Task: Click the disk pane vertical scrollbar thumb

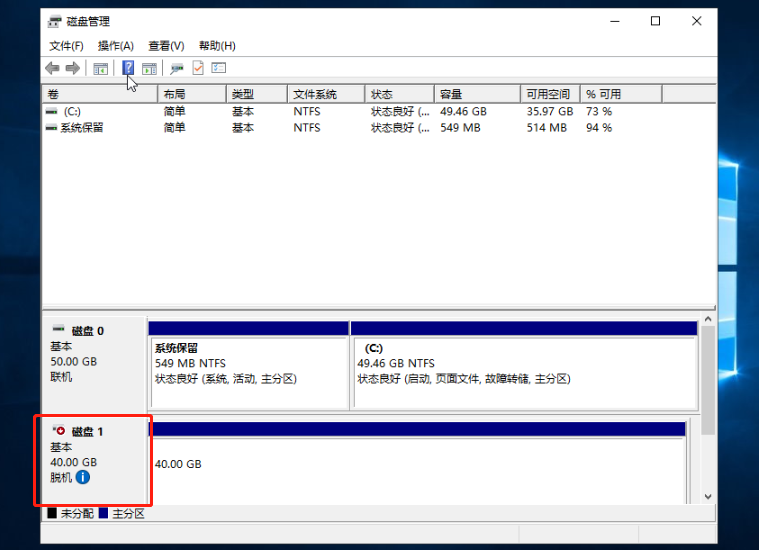Action: [x=708, y=381]
